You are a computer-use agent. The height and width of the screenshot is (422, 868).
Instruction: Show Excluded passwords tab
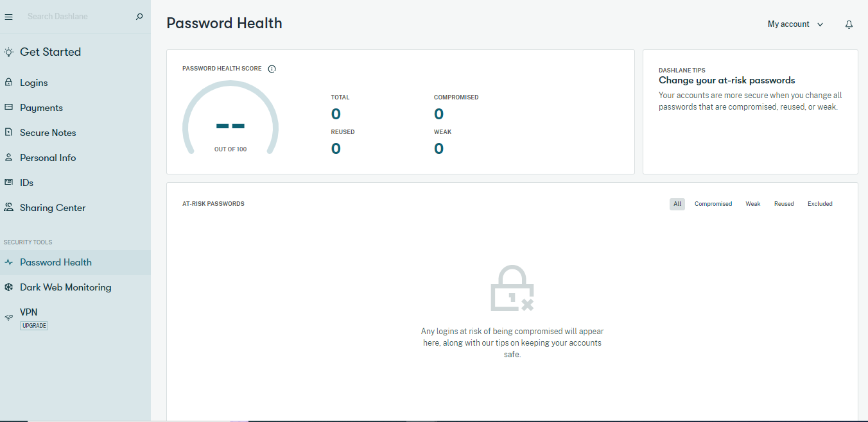click(820, 204)
